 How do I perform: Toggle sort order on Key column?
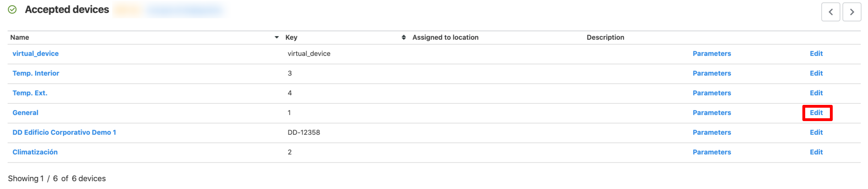tap(404, 37)
